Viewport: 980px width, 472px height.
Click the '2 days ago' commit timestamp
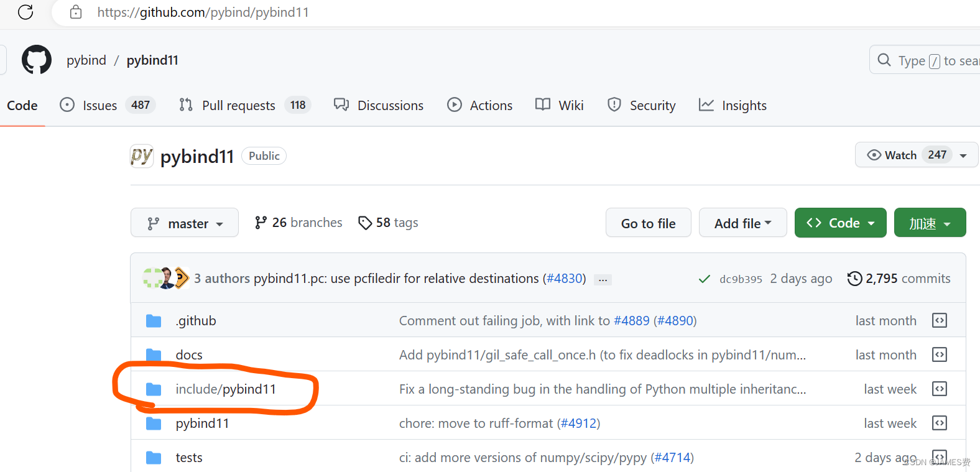[x=801, y=279]
